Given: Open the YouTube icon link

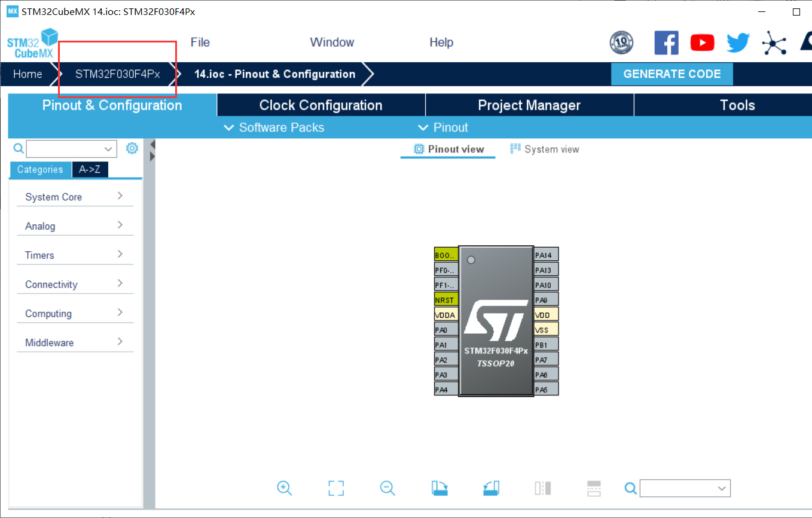Looking at the screenshot, I should point(702,42).
